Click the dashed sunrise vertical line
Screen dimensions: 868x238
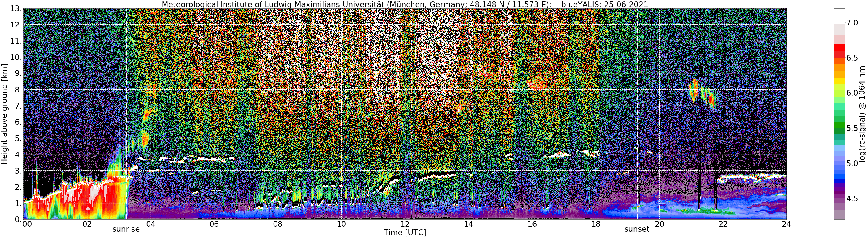pos(126,114)
